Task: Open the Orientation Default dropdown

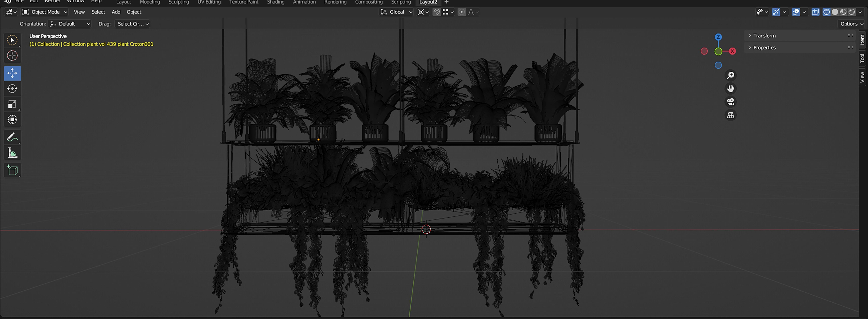Action: pos(70,24)
